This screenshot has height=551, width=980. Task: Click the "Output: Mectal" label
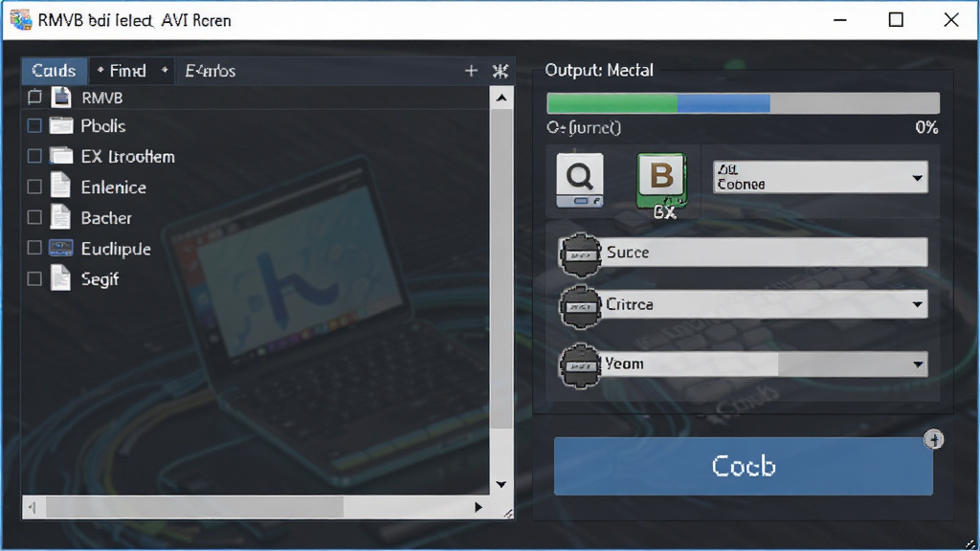coord(599,70)
